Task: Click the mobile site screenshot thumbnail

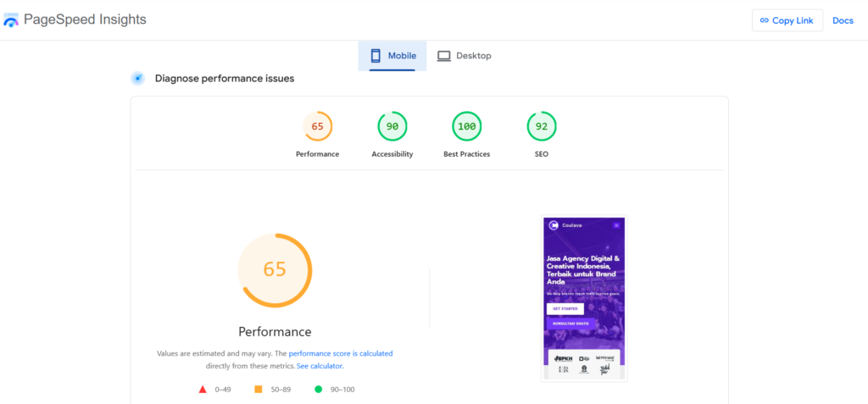Action: [584, 298]
